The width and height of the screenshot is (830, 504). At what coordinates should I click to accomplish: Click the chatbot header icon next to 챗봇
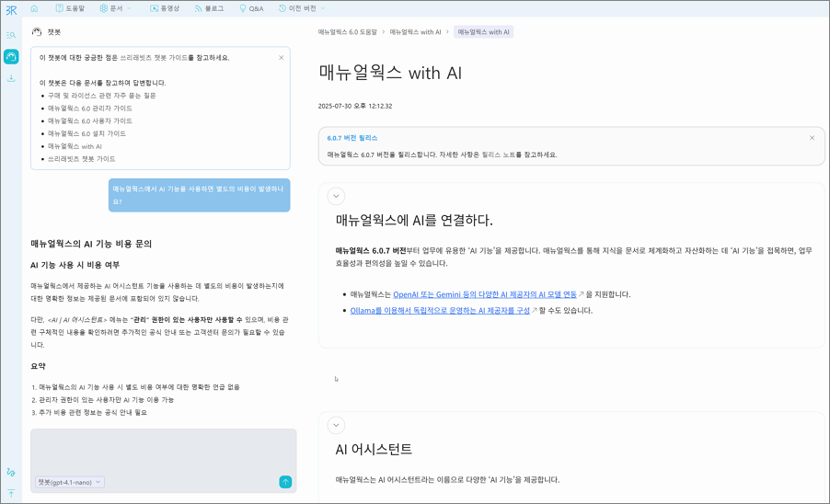pyautogui.click(x=37, y=32)
